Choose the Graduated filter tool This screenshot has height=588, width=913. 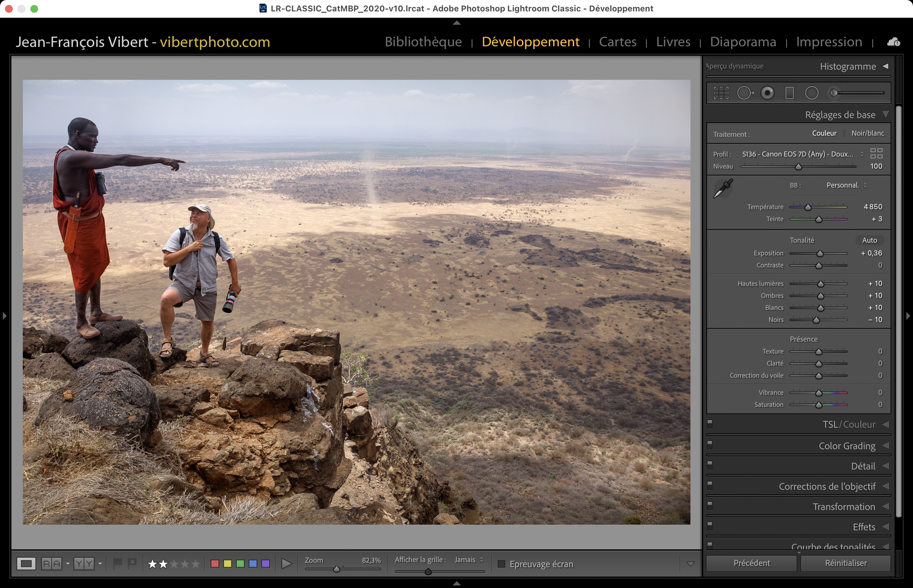789,93
